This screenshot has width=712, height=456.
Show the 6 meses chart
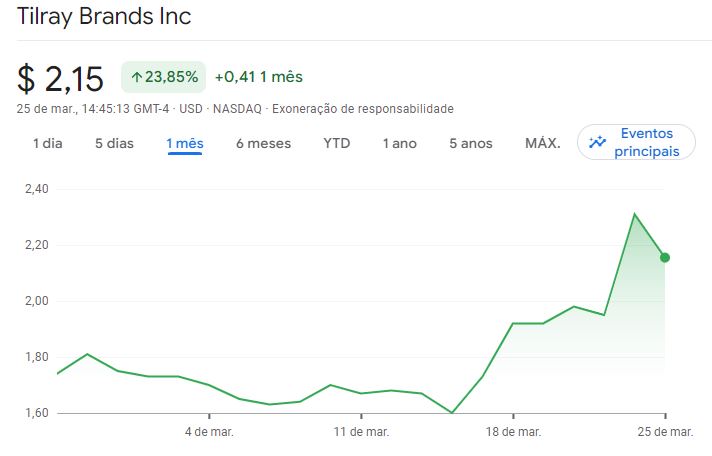[263, 143]
